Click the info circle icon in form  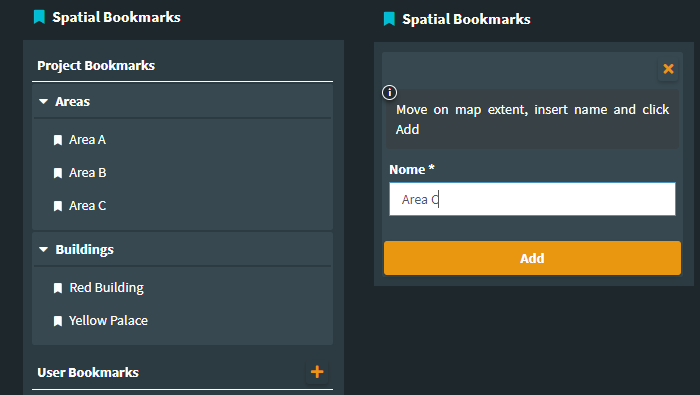pyautogui.click(x=389, y=92)
